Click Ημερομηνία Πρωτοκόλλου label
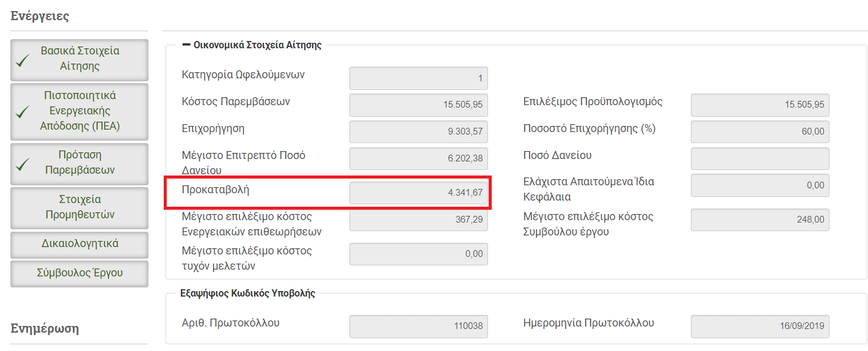The width and height of the screenshot is (868, 351). pyautogui.click(x=589, y=323)
